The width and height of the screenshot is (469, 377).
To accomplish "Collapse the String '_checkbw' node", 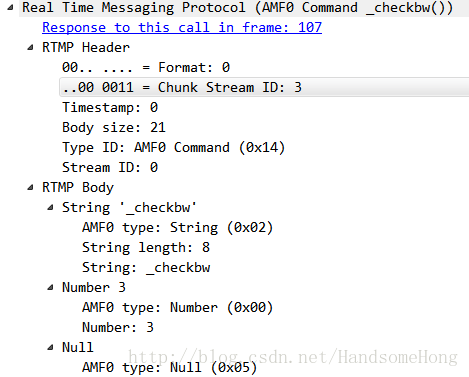I will 50,207.
